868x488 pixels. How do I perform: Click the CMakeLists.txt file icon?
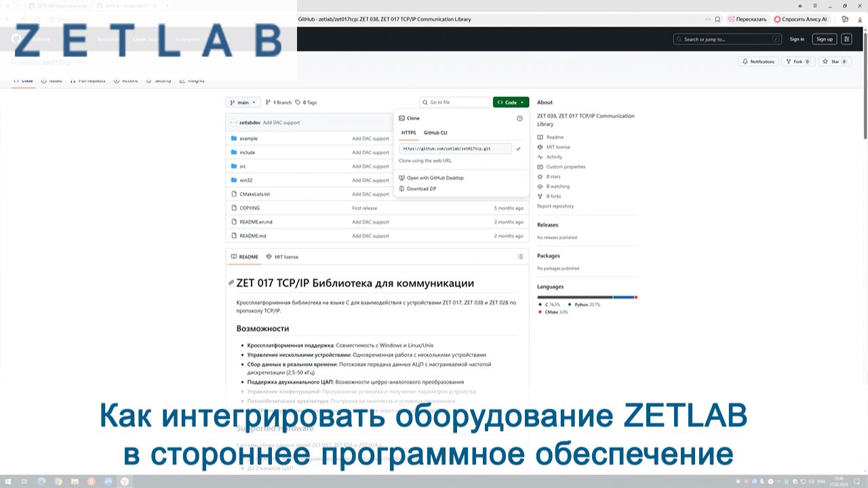[234, 194]
